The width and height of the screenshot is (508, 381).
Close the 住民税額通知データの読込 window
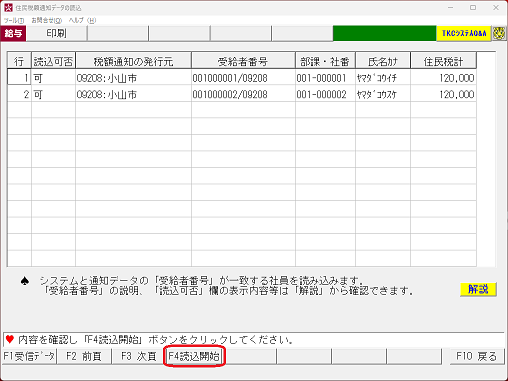tap(496, 8)
